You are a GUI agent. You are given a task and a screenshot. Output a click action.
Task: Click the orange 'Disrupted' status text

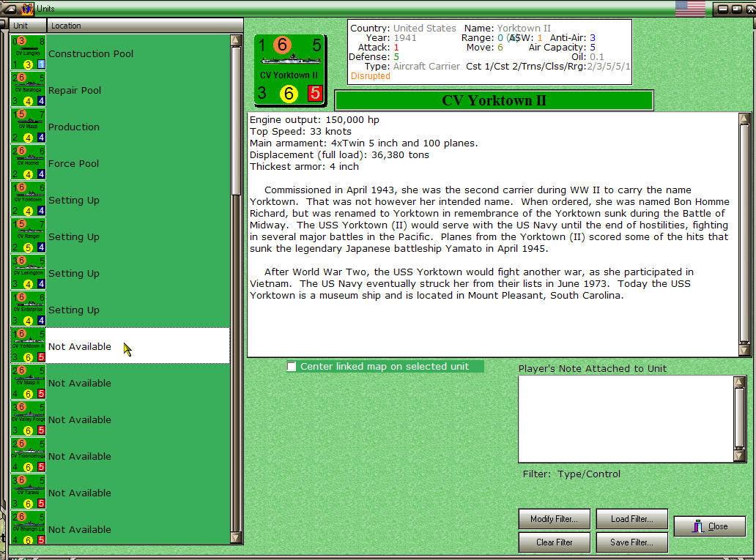click(x=370, y=76)
